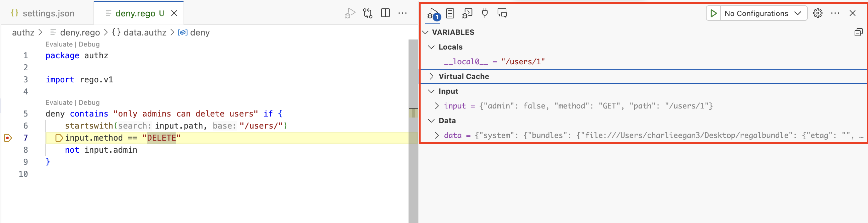Image resolution: width=868 pixels, height=223 pixels.
Task: Open the Debug Console icon
Action: coord(467,13)
